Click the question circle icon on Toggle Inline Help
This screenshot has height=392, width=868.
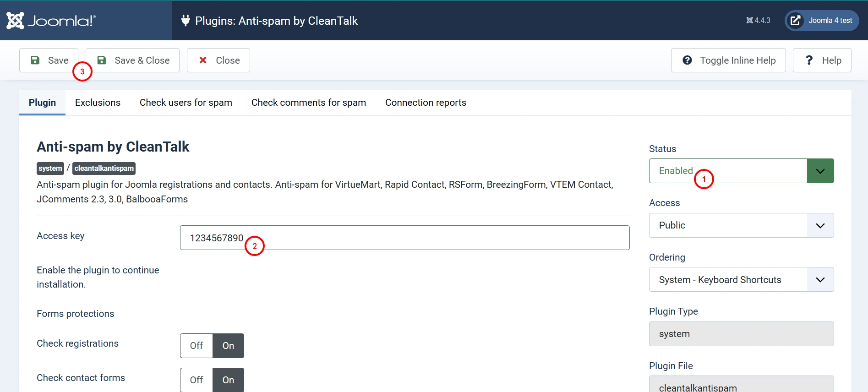(687, 60)
